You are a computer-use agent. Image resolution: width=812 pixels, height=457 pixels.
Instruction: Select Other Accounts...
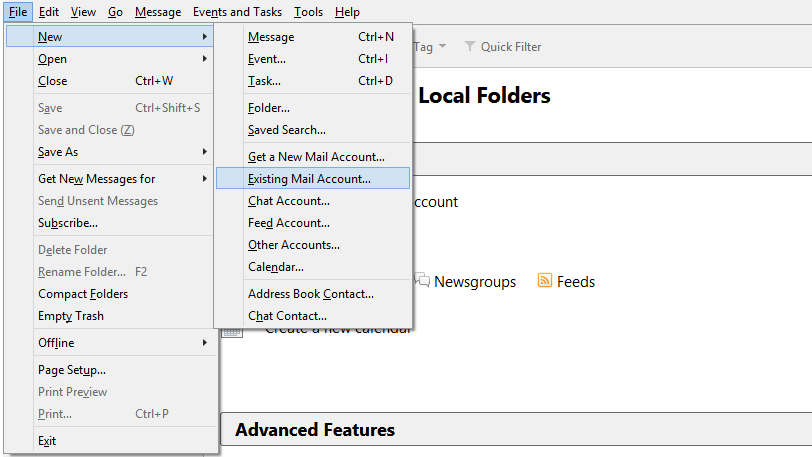tap(313, 245)
